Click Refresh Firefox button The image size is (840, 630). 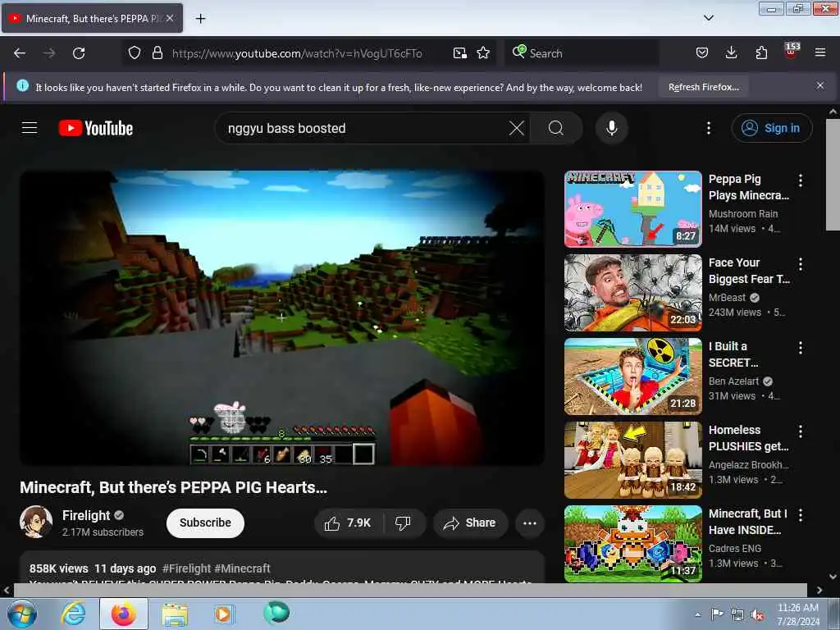(703, 87)
